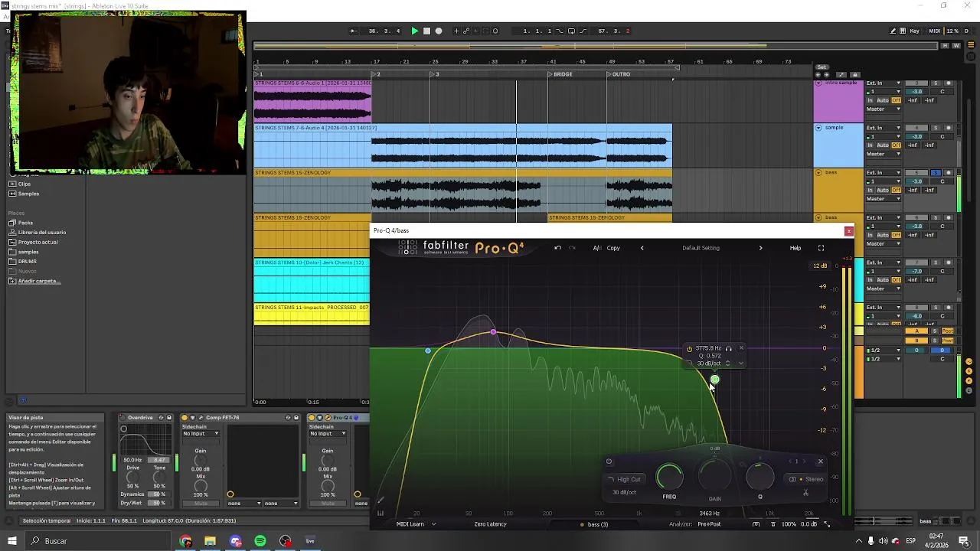Screen dimensions: 980x551
Task: Toggle the band power button in the controls panel
Action: click(609, 461)
